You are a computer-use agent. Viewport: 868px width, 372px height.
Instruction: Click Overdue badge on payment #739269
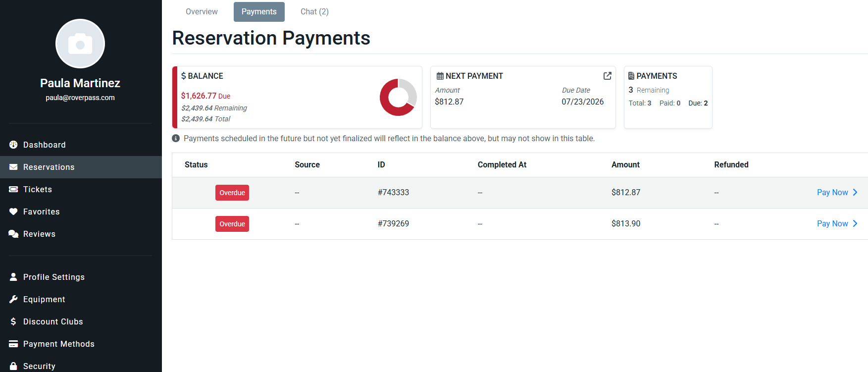(232, 224)
